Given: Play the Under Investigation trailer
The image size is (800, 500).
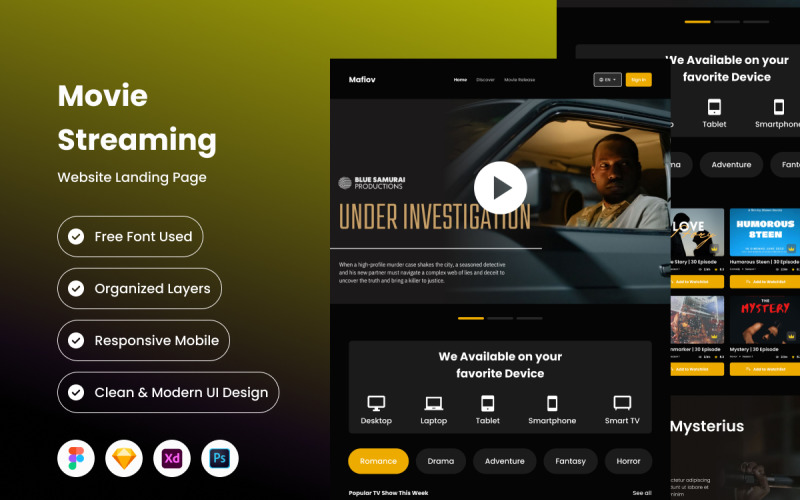Looking at the screenshot, I should pos(500,187).
